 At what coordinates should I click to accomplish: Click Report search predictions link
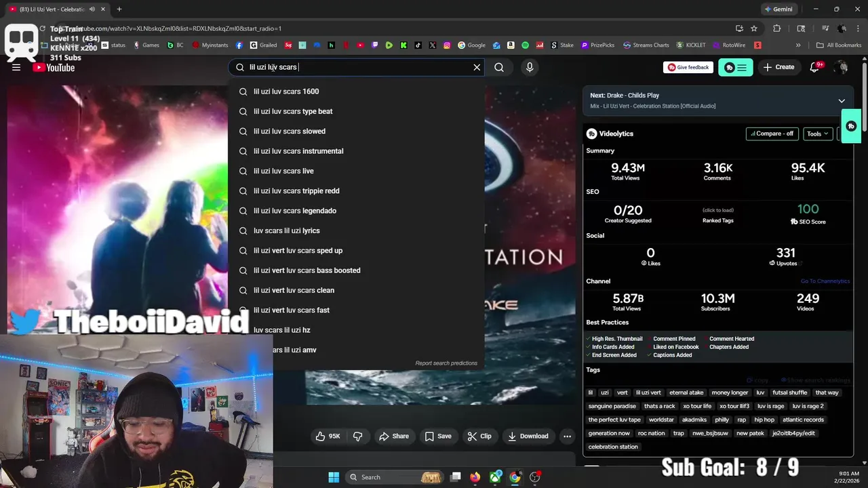(446, 363)
